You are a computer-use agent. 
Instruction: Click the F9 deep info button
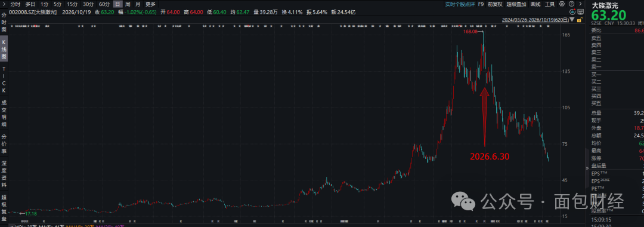coord(481,4)
